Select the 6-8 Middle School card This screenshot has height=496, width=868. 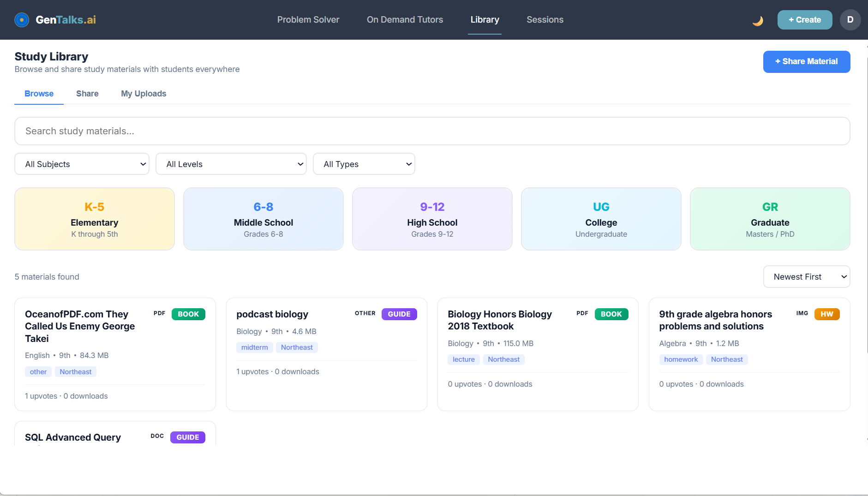(x=263, y=219)
